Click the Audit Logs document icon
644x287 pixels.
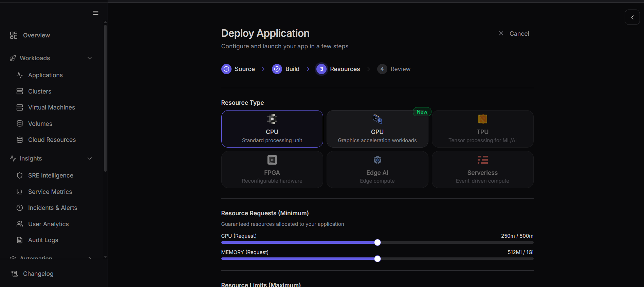coord(20,240)
